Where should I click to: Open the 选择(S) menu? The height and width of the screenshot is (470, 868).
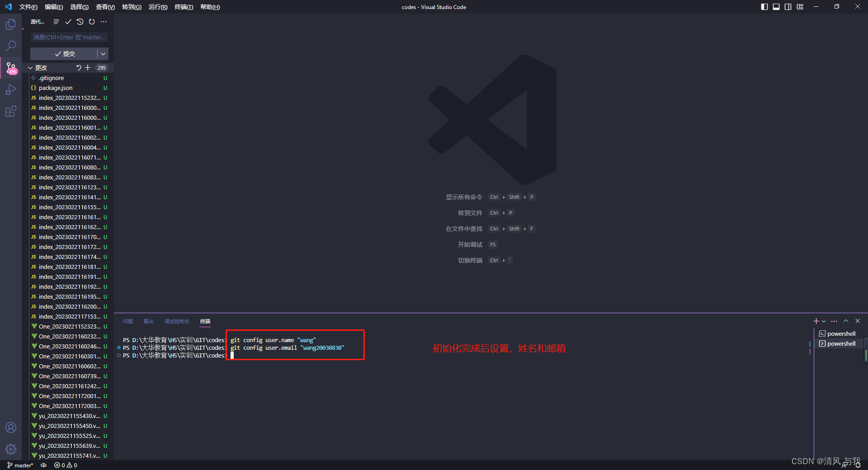pyautogui.click(x=79, y=7)
